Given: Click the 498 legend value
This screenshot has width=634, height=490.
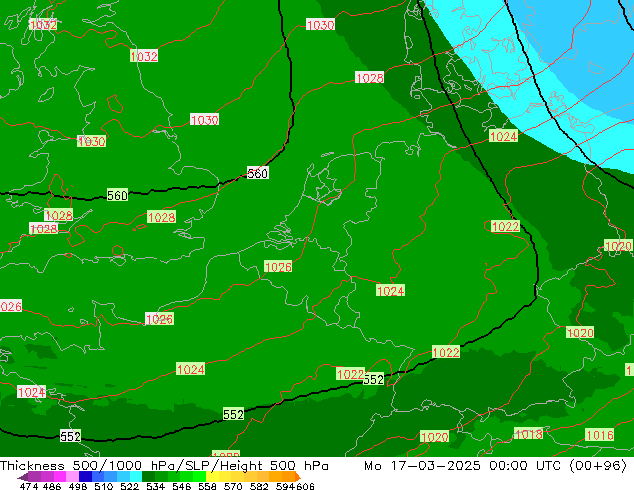Looking at the screenshot, I should tap(78, 486).
